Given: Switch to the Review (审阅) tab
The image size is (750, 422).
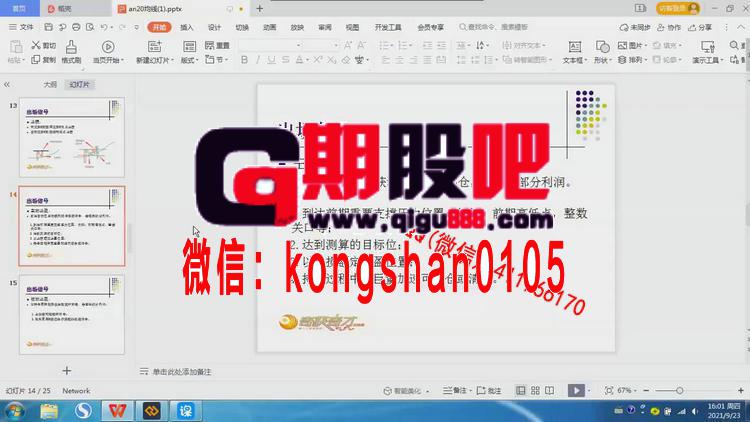Looking at the screenshot, I should (x=325, y=27).
